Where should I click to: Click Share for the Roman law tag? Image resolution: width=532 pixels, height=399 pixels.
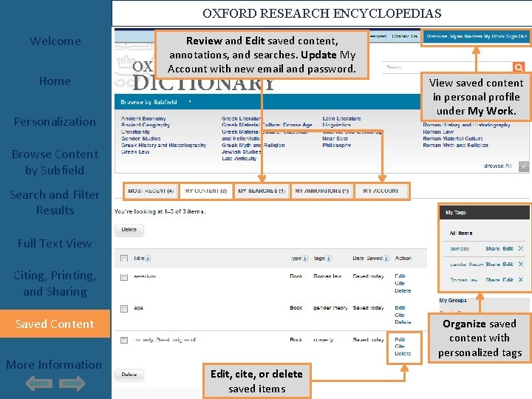493,280
